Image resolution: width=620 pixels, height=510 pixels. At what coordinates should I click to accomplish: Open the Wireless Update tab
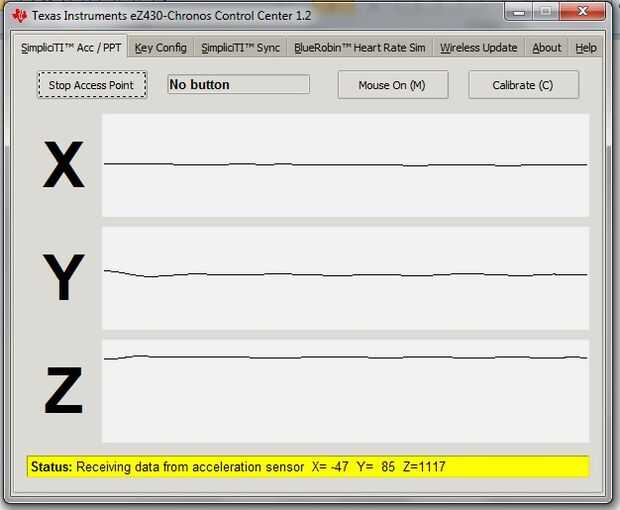(479, 48)
